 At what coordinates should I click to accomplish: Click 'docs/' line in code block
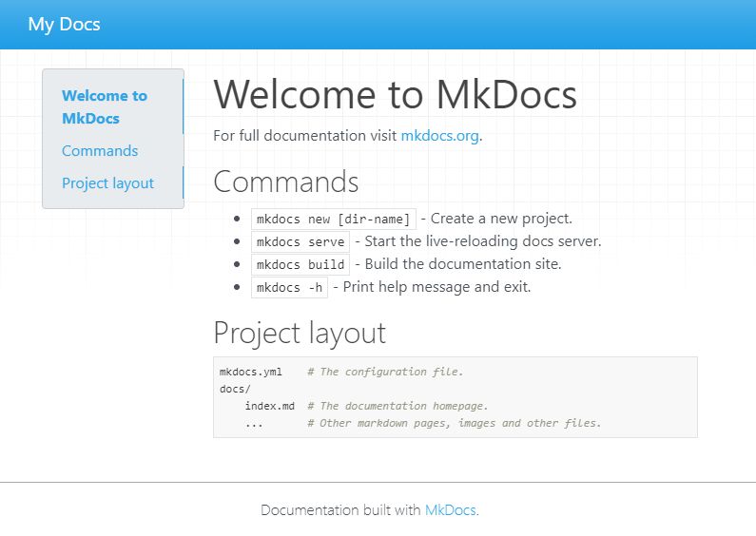pos(235,389)
